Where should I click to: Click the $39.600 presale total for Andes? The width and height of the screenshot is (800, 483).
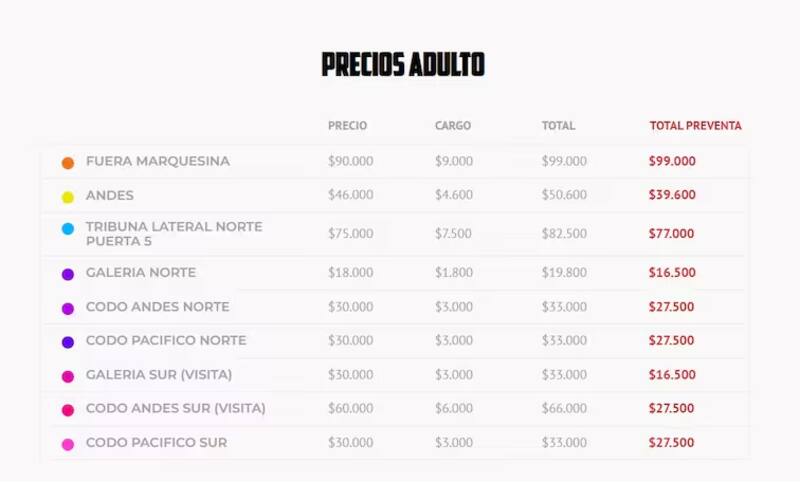(x=672, y=195)
